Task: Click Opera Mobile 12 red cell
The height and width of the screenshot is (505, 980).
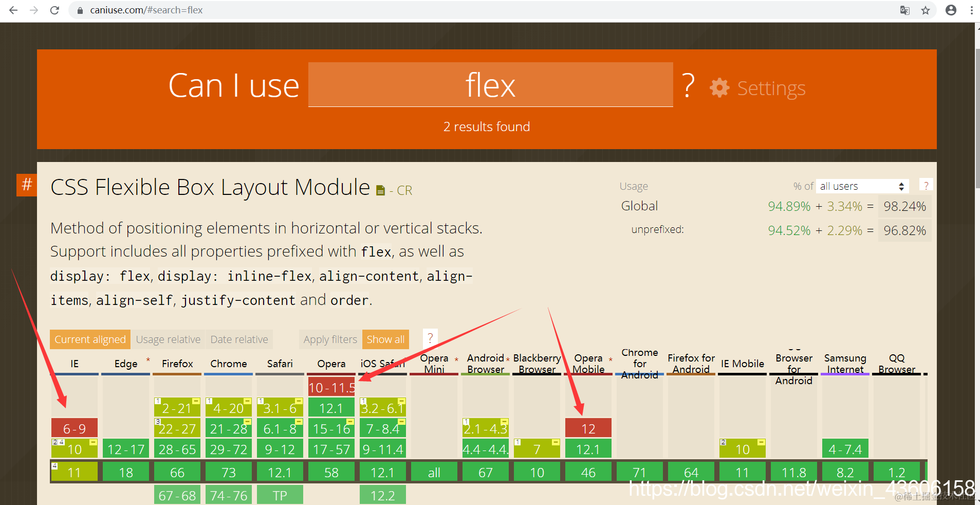Action: click(x=588, y=428)
